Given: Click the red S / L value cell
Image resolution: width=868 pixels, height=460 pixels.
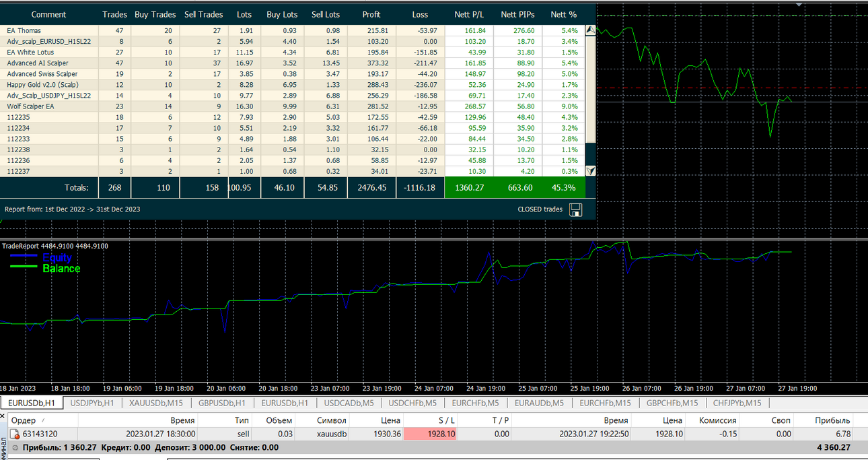Looking at the screenshot, I should coord(430,434).
